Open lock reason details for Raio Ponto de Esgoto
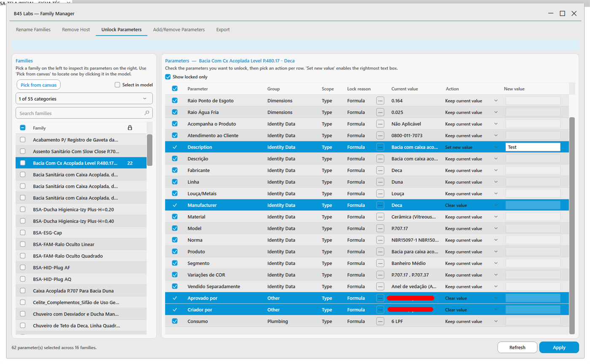Screen dimensions: 590x364 pos(381,101)
